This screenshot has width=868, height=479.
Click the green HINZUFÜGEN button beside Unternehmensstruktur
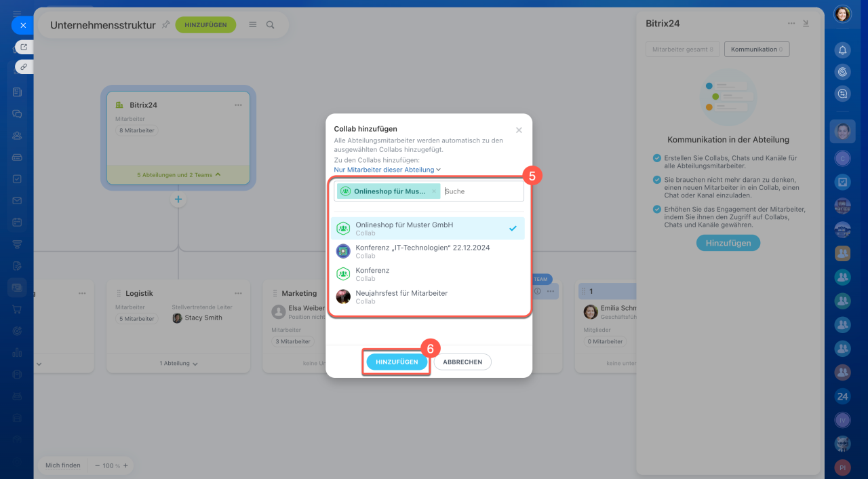click(x=205, y=24)
